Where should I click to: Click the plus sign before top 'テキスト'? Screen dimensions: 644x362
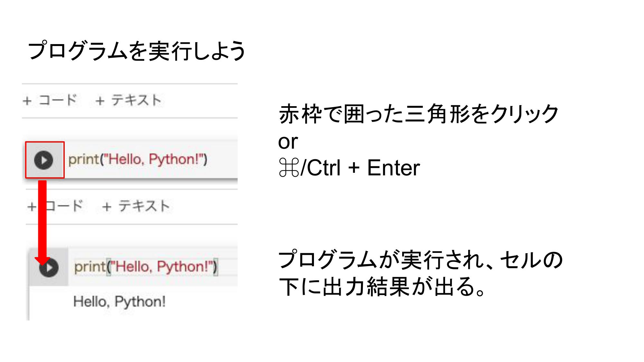100,101
